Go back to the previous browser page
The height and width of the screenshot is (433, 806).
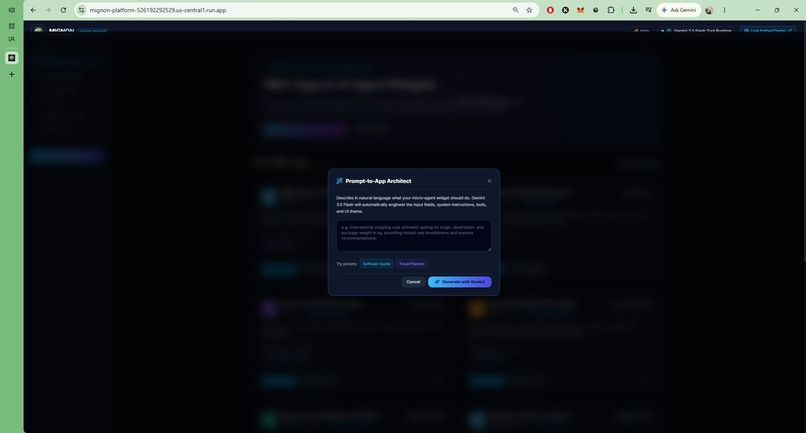(33, 10)
